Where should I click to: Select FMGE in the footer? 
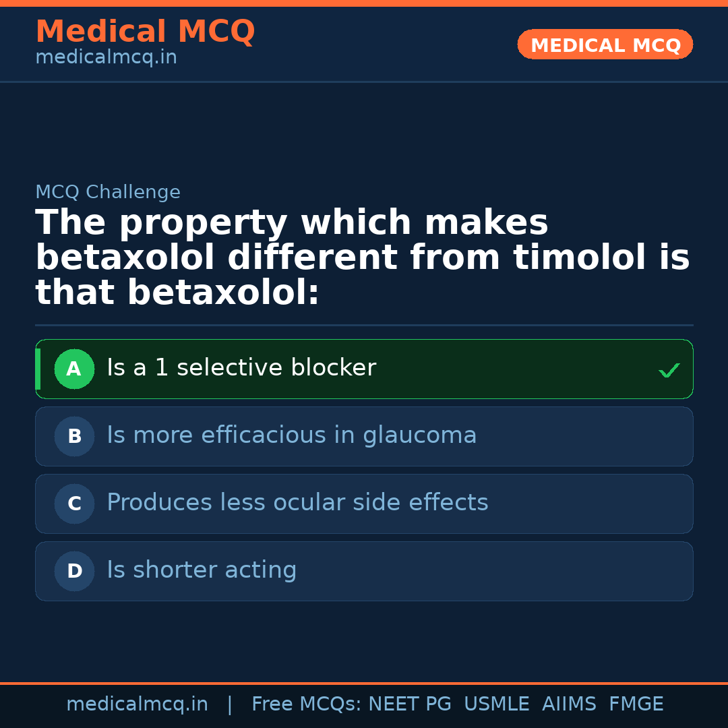click(636, 704)
